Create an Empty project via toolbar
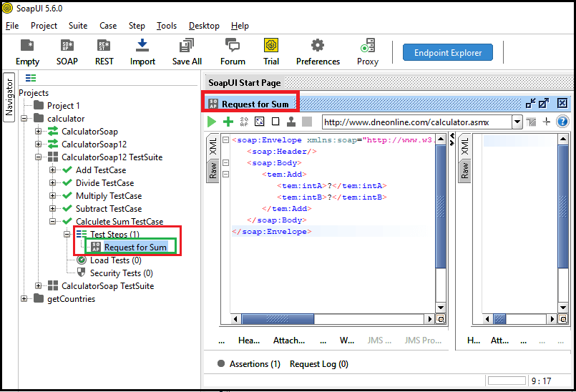The width and height of the screenshot is (576, 392). (27, 46)
